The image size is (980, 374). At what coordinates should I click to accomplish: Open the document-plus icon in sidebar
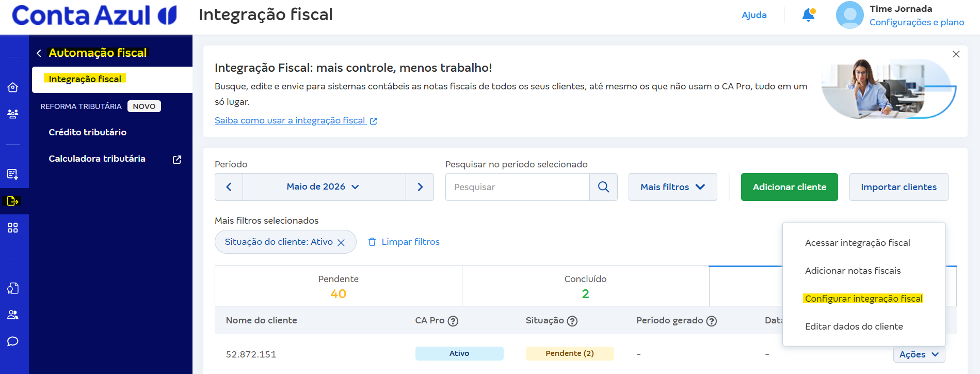click(x=13, y=174)
